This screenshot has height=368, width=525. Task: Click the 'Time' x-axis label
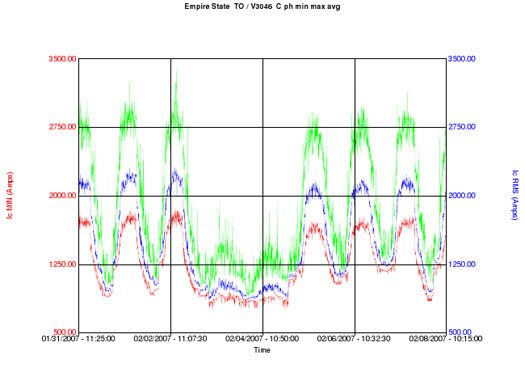[x=262, y=350]
